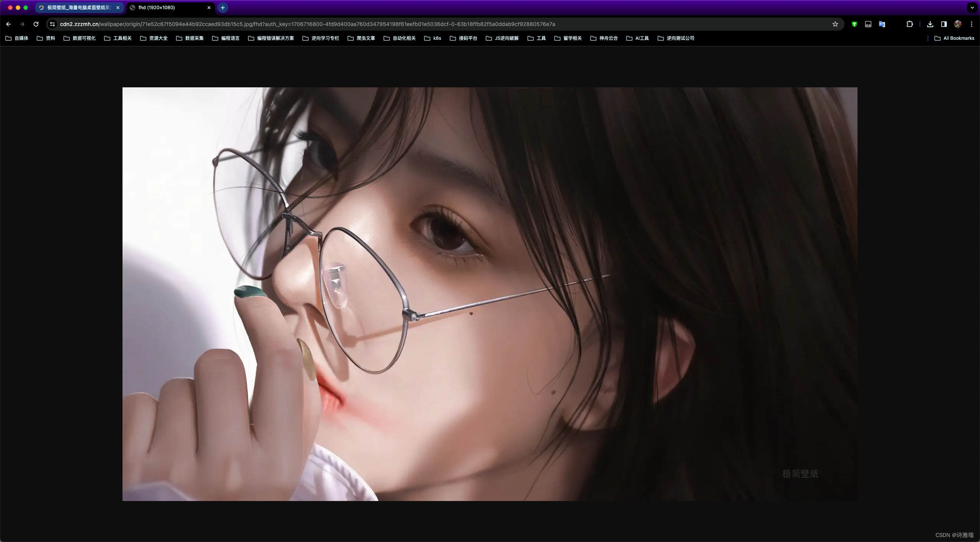Open site information icon in address bar
Screen dimensions: 980x542
point(52,24)
